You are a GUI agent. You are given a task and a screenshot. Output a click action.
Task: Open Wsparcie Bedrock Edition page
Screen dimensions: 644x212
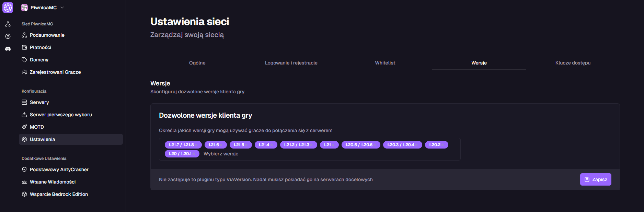(59, 194)
